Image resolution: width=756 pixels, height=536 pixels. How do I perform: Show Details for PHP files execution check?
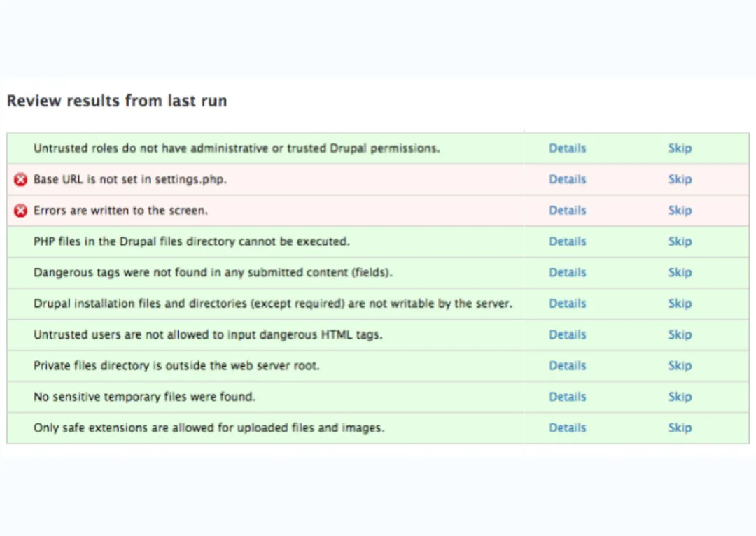click(x=567, y=241)
